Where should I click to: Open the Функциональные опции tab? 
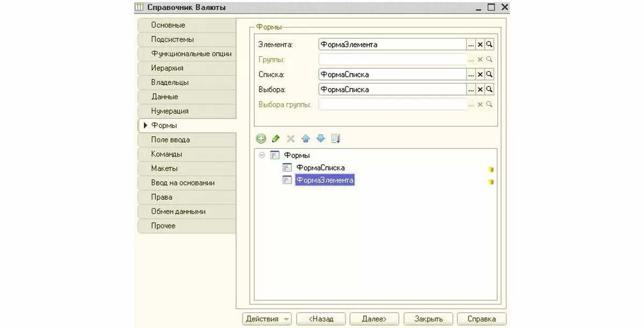point(187,54)
